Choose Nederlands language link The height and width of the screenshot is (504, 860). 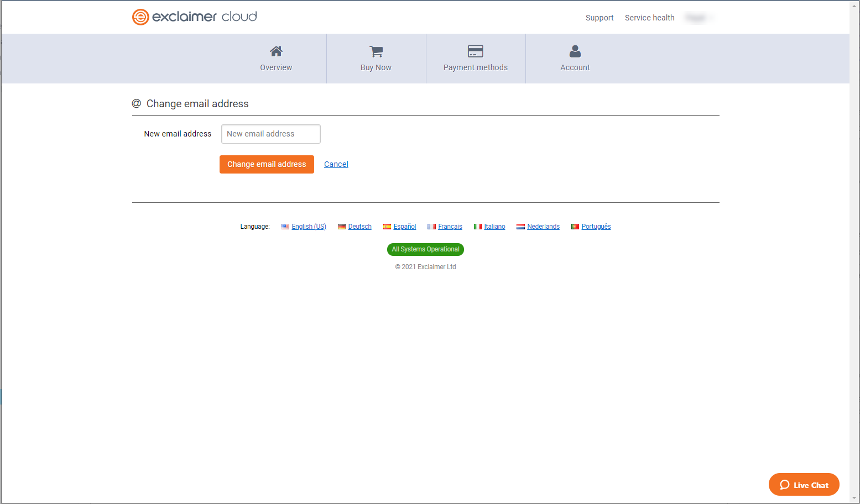click(x=543, y=227)
